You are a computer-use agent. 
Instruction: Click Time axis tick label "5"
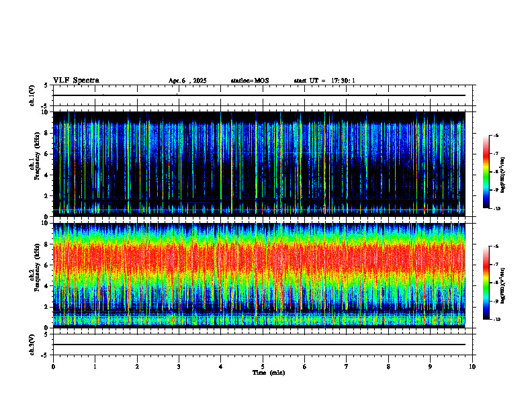(x=263, y=367)
